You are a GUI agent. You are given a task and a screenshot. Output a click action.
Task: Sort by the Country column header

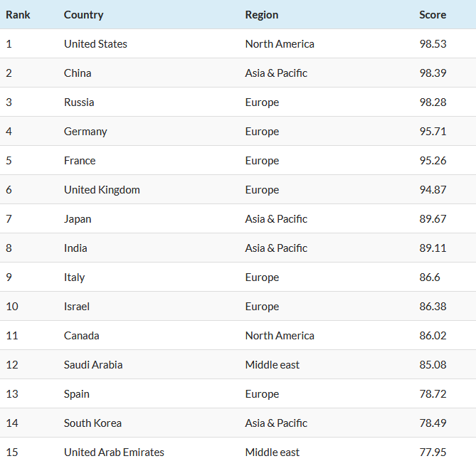83,14
